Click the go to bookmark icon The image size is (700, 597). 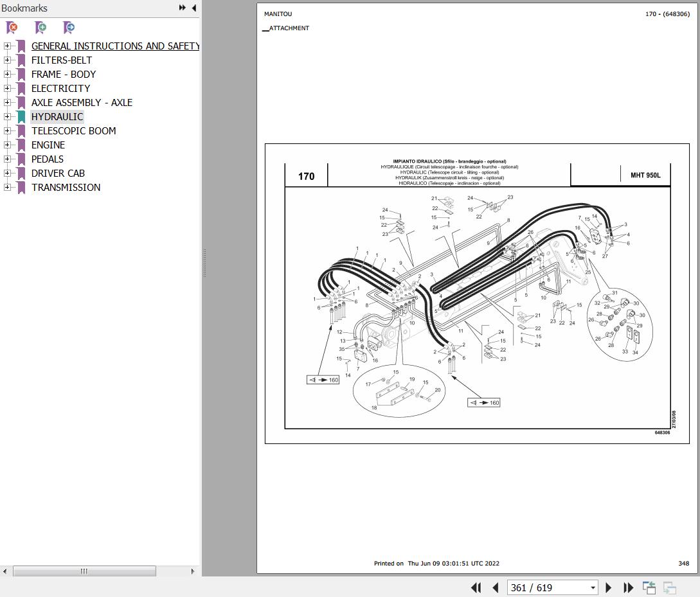69,28
